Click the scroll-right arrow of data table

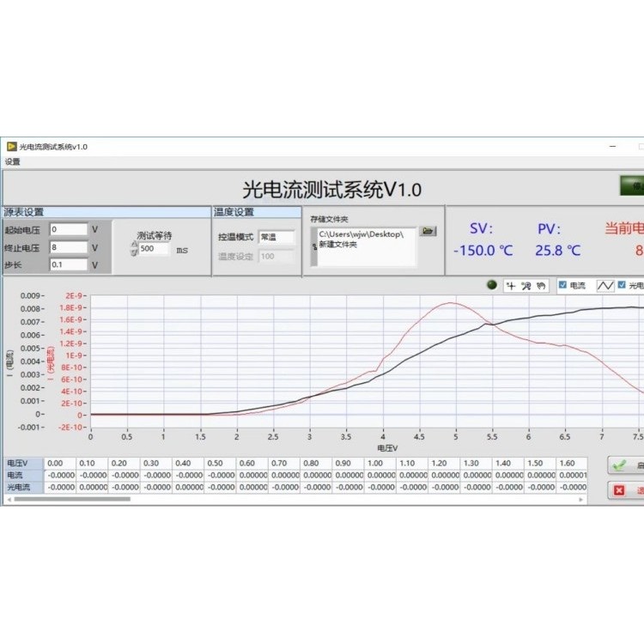[x=583, y=498]
